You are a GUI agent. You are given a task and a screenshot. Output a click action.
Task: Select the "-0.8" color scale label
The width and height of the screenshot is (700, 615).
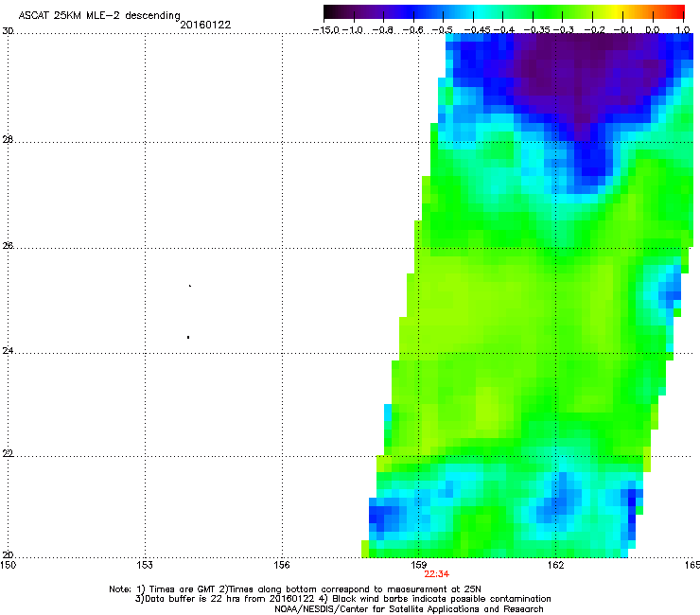coord(383,30)
